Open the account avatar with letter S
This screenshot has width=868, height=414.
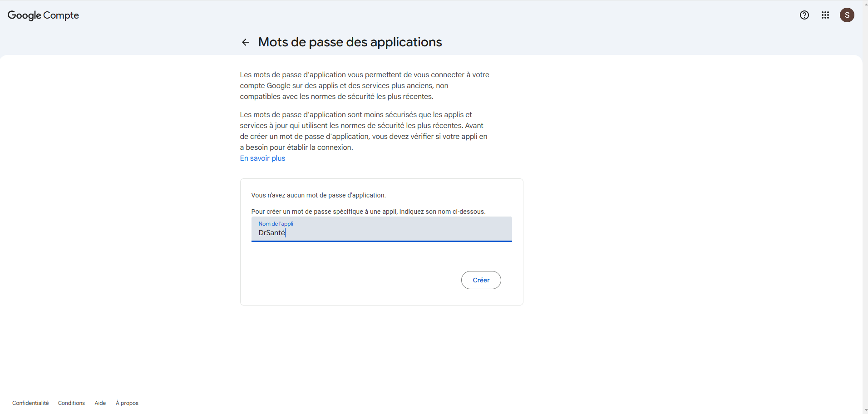[x=847, y=15]
